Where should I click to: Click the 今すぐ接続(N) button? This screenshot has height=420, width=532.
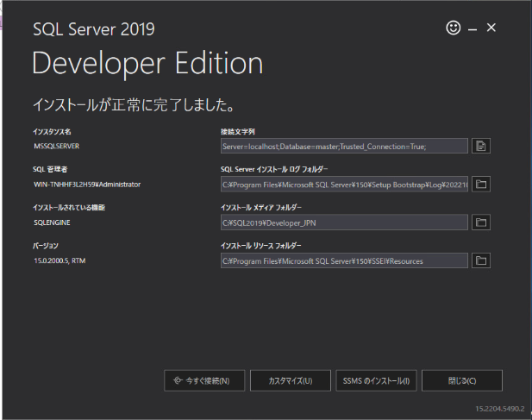pyautogui.click(x=204, y=380)
